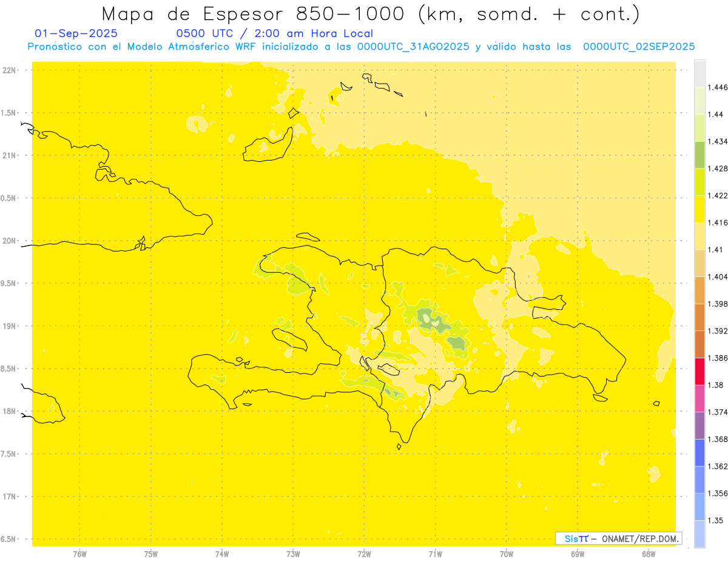Viewport: 728px width, 562px height.
Task: Click the 68W longitude label
Action: point(648,554)
